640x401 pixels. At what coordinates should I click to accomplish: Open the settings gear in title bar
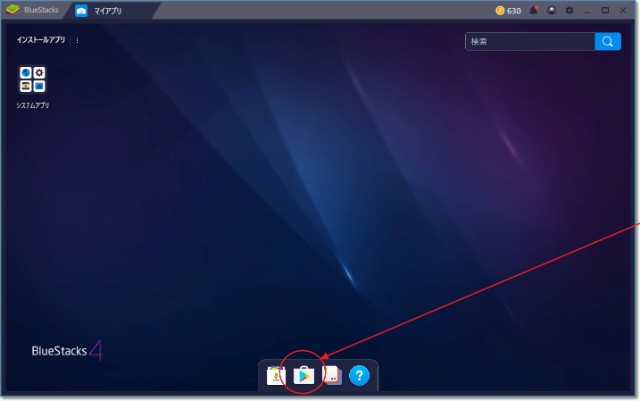pos(569,10)
